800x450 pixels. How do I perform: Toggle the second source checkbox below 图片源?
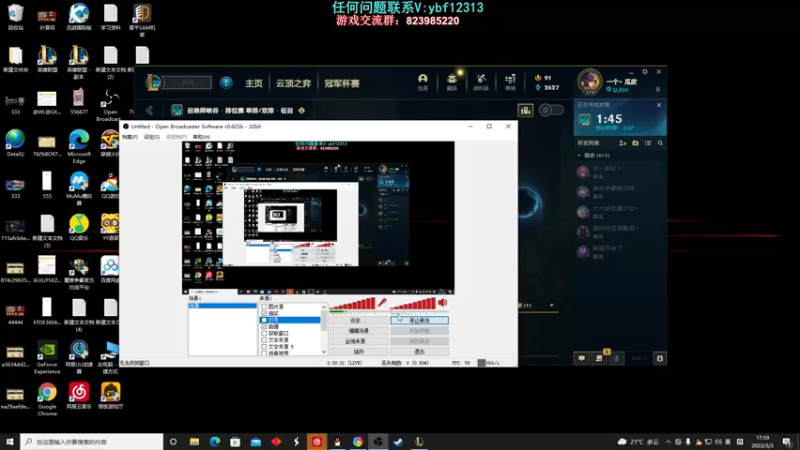(x=264, y=313)
